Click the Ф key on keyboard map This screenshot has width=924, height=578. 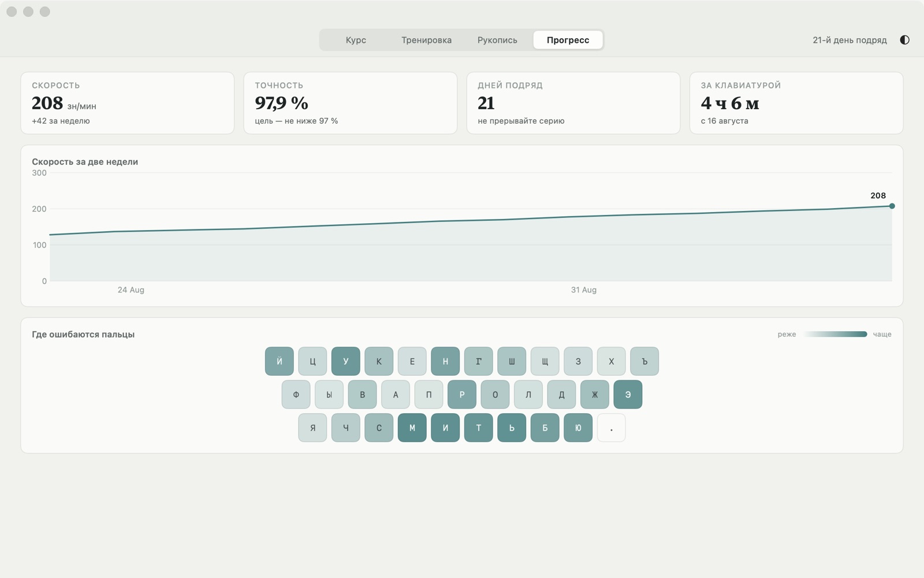296,394
